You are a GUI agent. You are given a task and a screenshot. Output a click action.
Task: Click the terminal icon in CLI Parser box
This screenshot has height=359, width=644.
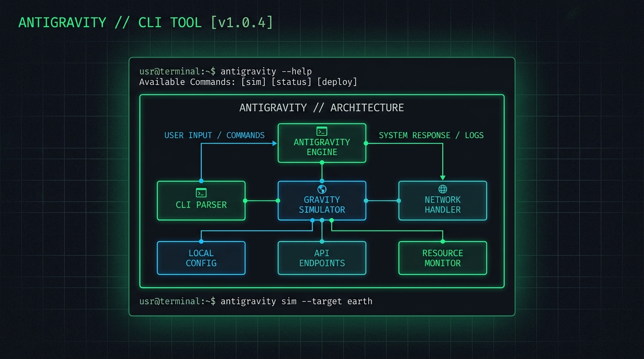pos(201,193)
